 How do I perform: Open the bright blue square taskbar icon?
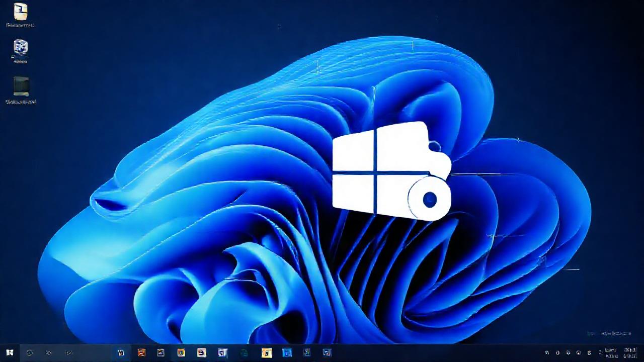tap(287, 353)
